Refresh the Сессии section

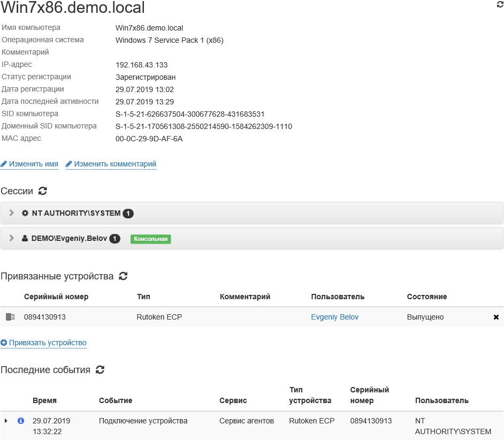click(x=43, y=191)
